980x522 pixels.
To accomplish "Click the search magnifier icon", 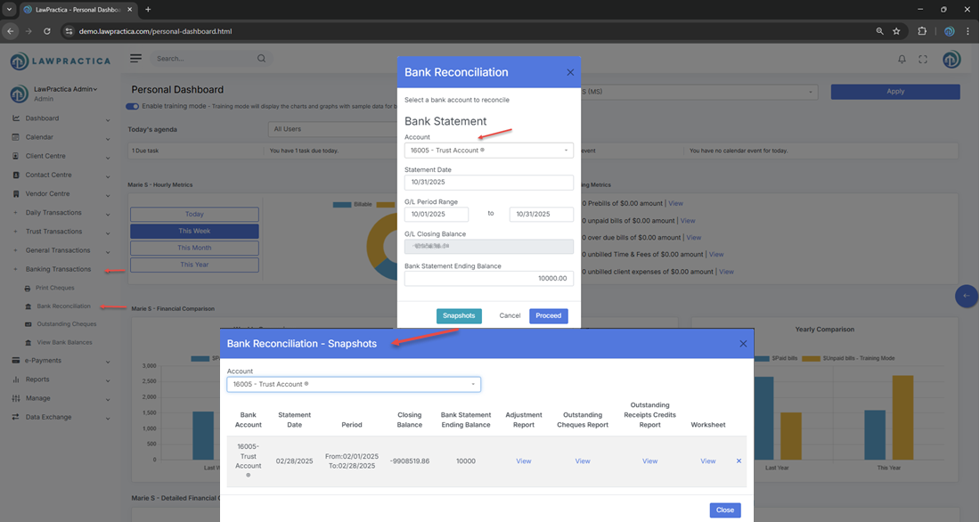I will tap(261, 59).
